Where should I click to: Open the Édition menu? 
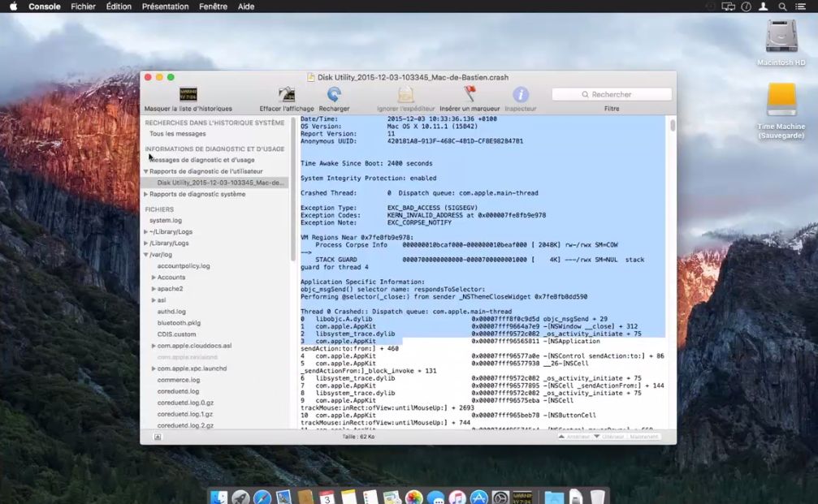119,6
